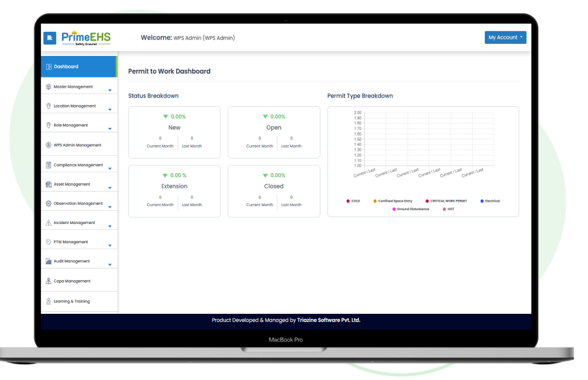
Task: Expand the Asset Management dropdown arrow
Action: [110, 188]
